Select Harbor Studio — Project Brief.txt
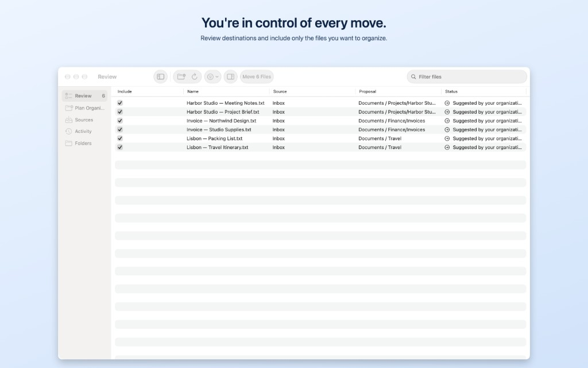Image resolution: width=588 pixels, height=368 pixels. (223, 112)
